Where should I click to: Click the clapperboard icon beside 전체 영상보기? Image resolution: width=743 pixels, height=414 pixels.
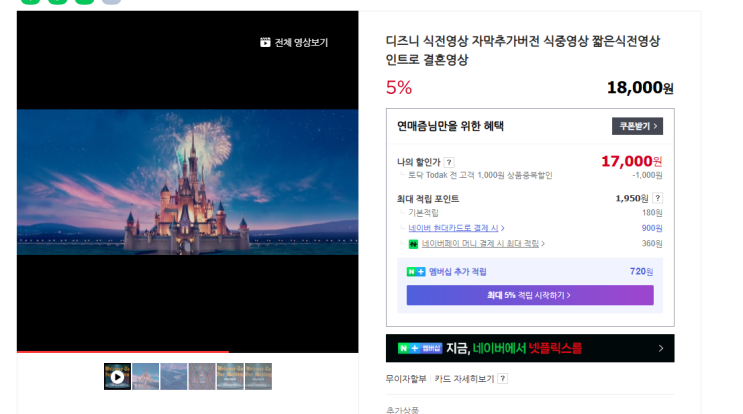point(265,43)
